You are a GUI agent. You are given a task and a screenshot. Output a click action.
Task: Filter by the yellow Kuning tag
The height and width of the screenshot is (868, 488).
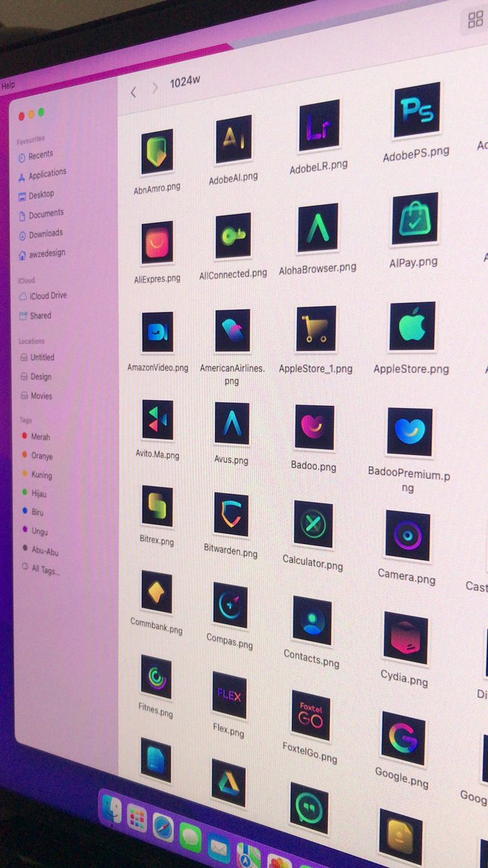click(37, 475)
